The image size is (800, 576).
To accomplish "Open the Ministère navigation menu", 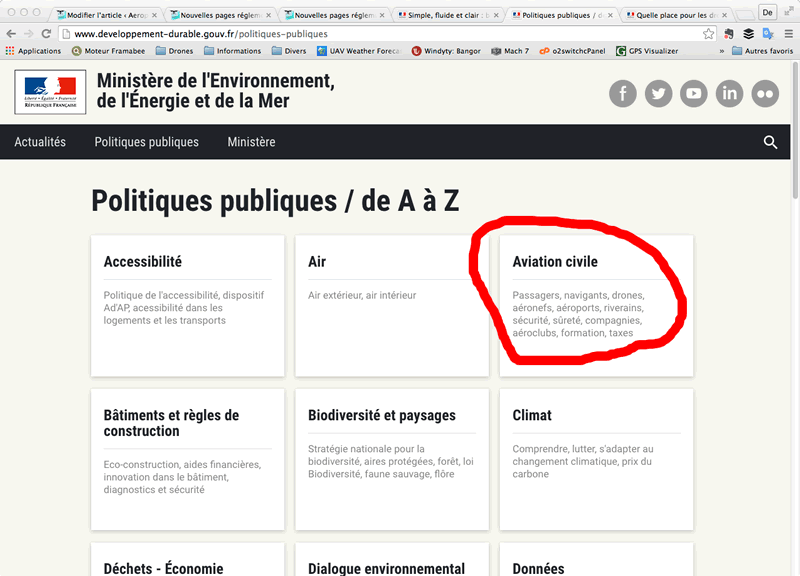I will pyautogui.click(x=252, y=142).
